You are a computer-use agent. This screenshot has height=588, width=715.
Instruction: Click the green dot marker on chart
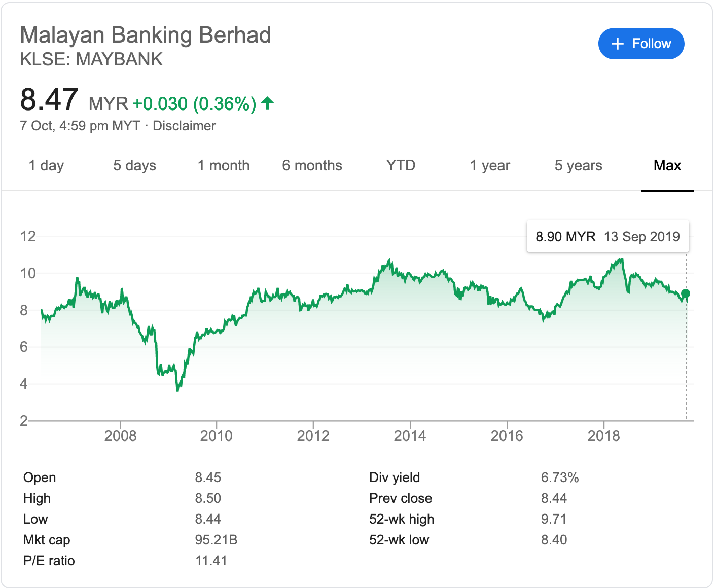686,293
